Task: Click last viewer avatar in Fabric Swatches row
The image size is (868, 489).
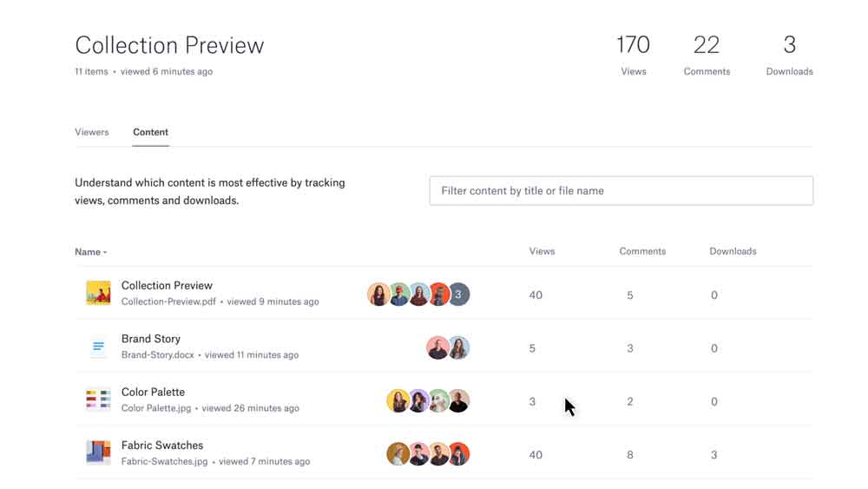Action: pyautogui.click(x=458, y=454)
